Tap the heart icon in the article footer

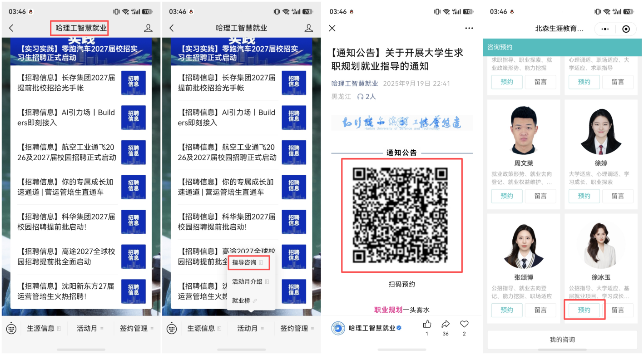click(464, 324)
